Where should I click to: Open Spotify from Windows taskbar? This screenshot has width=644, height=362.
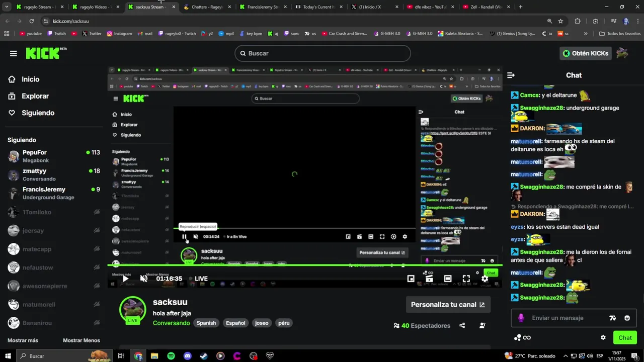(x=171, y=356)
